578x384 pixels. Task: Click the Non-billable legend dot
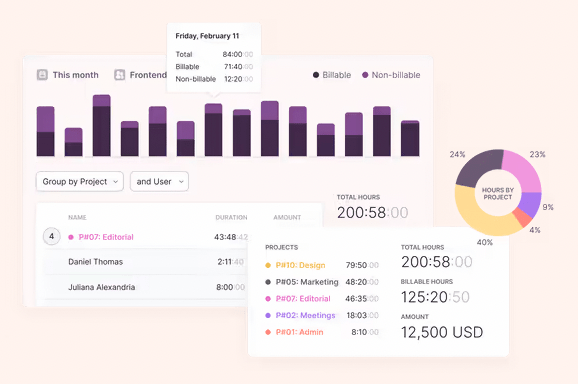pyautogui.click(x=365, y=75)
